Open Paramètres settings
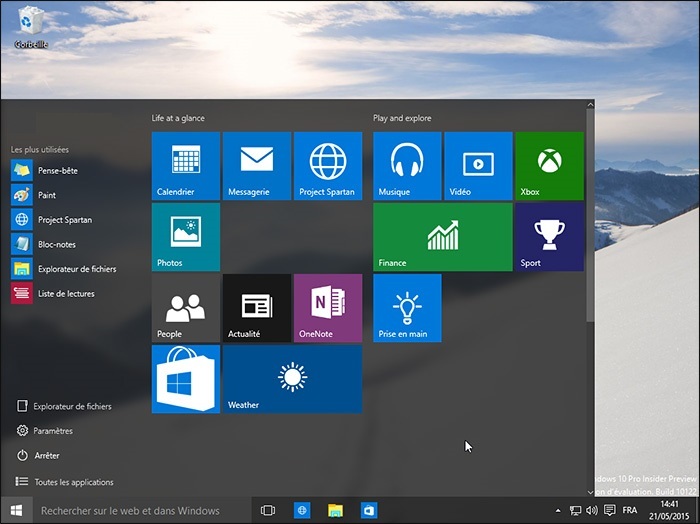Viewport: 700px width, 524px height. (x=45, y=431)
